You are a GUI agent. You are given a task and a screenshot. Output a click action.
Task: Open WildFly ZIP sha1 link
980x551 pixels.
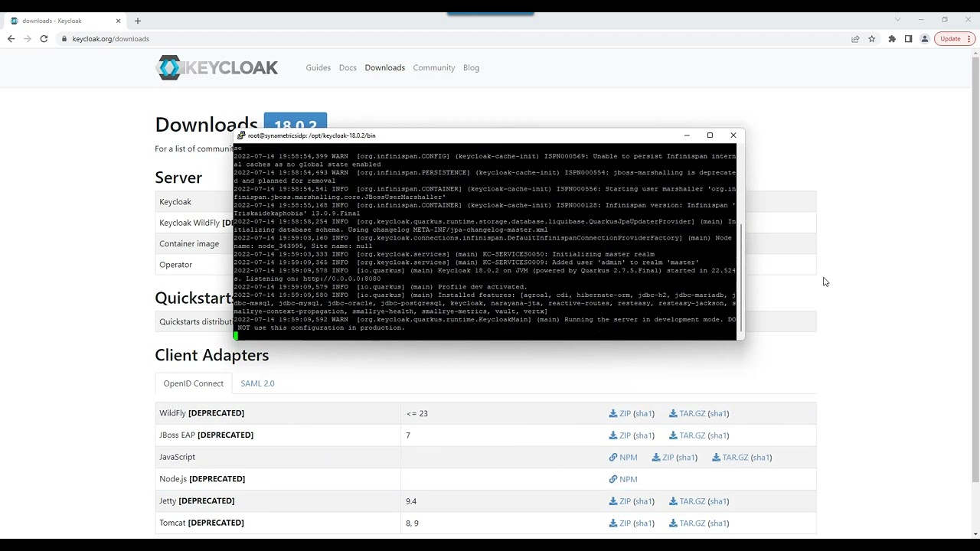[x=644, y=413]
